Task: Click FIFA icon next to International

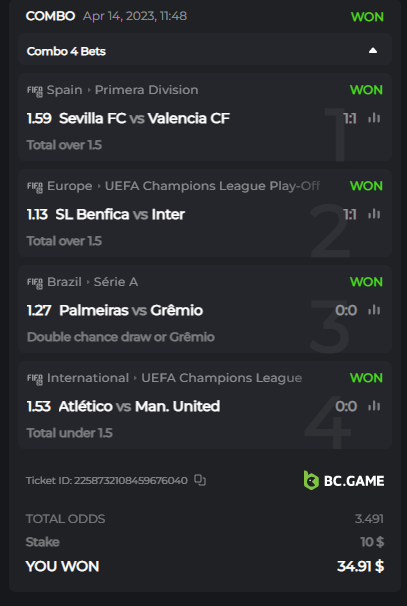Action: coord(35,379)
